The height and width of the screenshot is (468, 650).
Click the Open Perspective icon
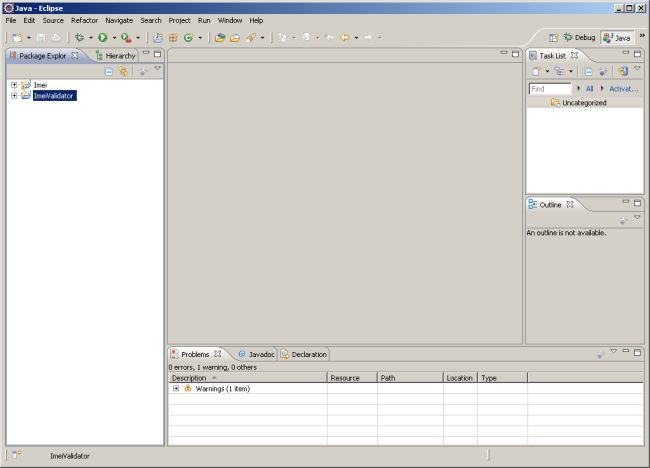[x=554, y=38]
